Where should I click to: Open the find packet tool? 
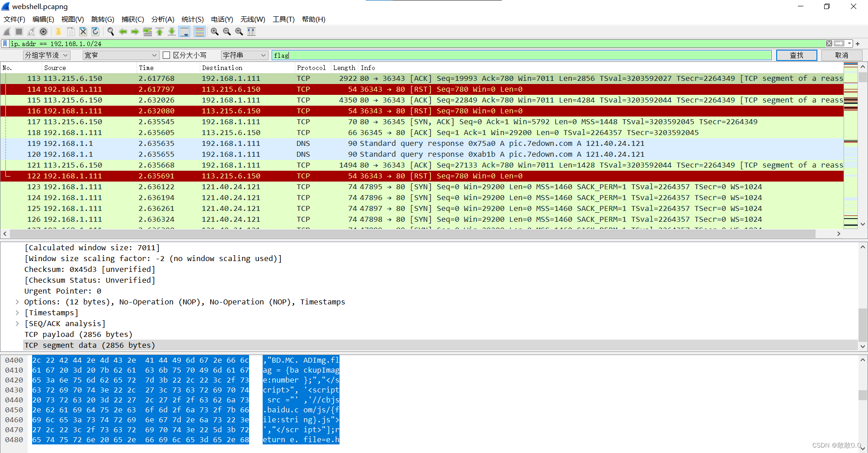pos(110,32)
